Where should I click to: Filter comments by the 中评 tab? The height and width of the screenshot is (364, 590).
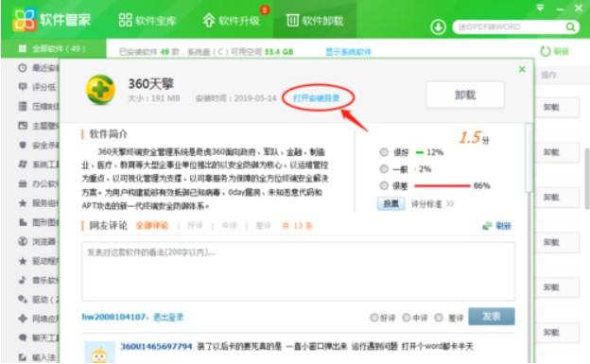(x=229, y=225)
